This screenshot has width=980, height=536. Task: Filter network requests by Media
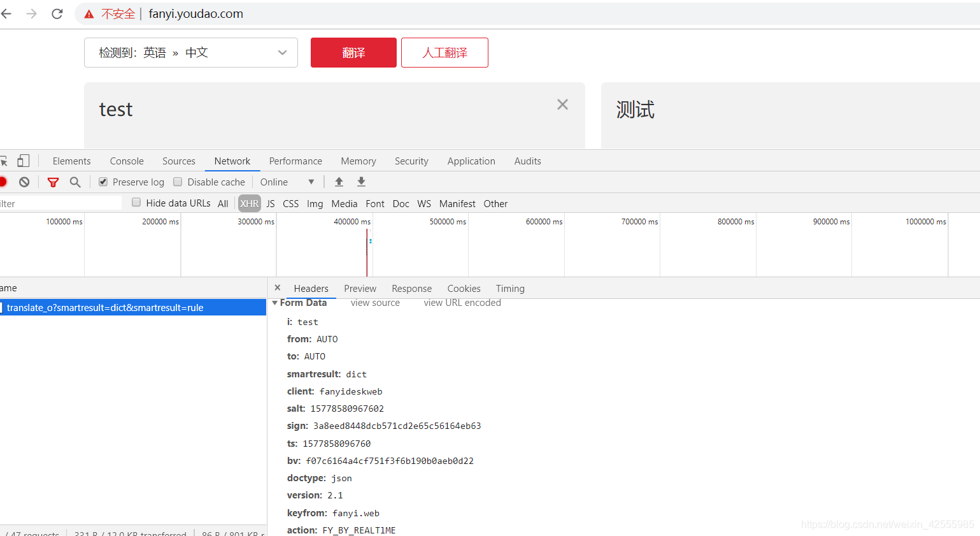[x=344, y=204]
